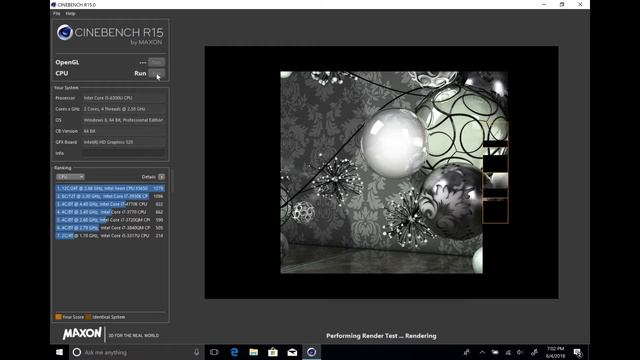The width and height of the screenshot is (640, 360).
Task: Click the Cinebench R15 logo icon
Action: point(64,33)
